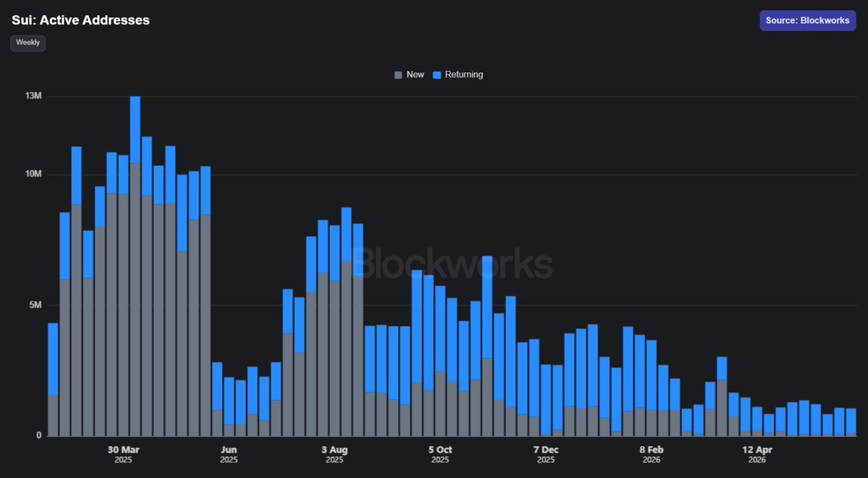
Task: Click the Weekly interval button
Action: pos(28,43)
